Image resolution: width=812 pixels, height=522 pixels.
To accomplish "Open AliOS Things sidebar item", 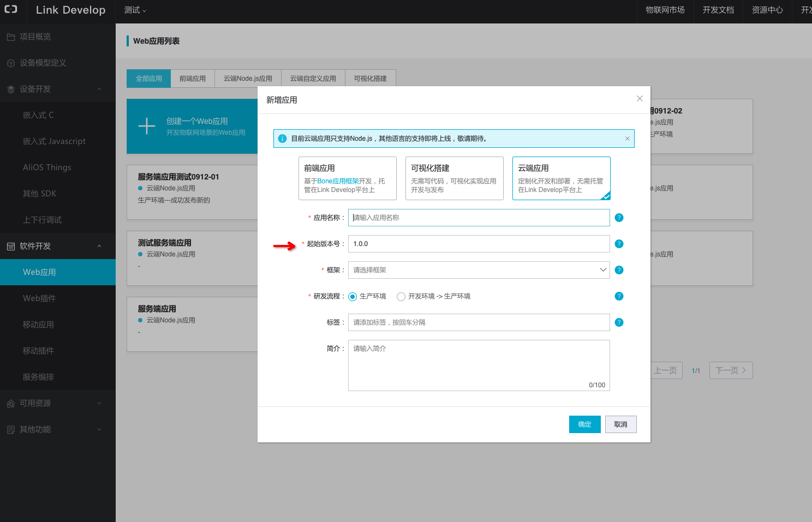I will coord(58,167).
